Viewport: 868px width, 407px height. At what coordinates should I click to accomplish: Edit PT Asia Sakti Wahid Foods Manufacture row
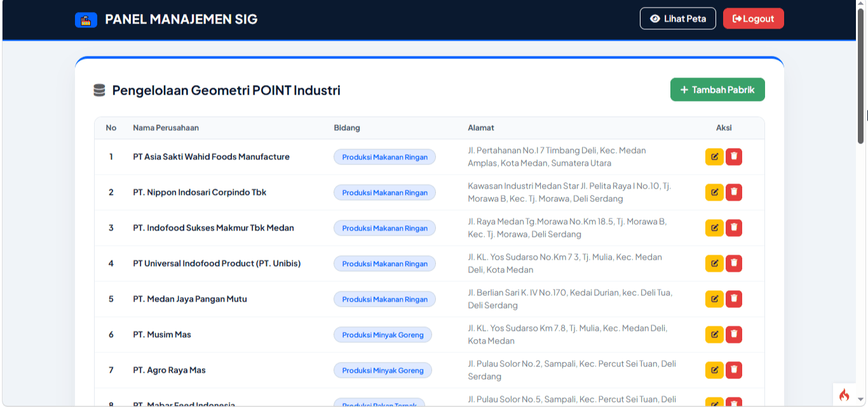(714, 157)
